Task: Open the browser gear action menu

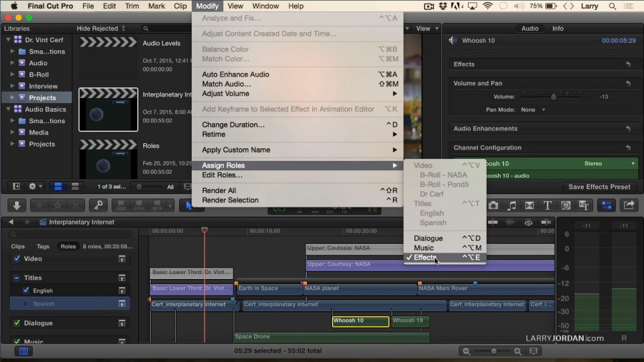Action: [35, 186]
